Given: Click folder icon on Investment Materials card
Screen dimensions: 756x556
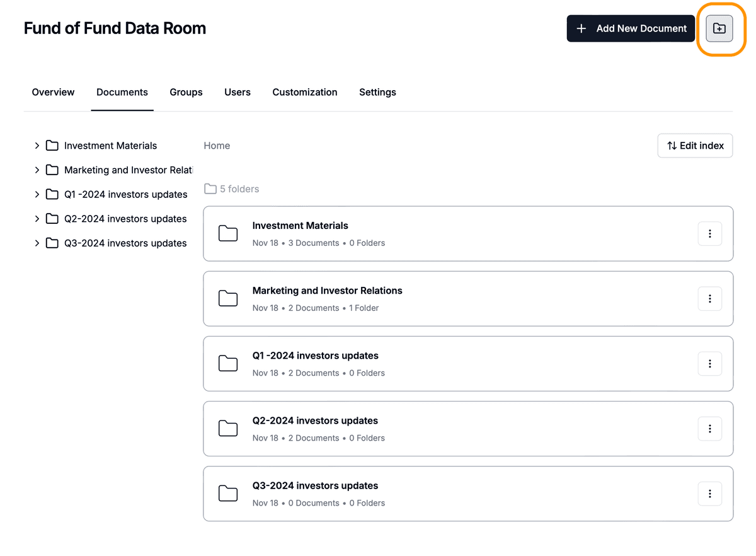Looking at the screenshot, I should 228,234.
